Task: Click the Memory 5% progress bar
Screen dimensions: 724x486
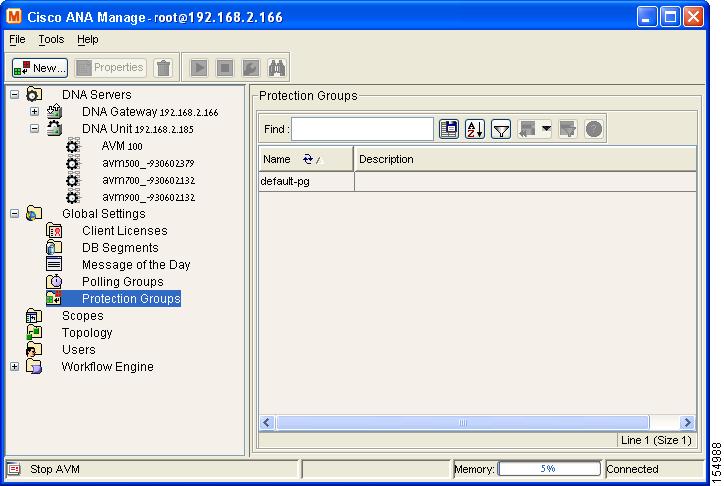Action: [x=549, y=469]
